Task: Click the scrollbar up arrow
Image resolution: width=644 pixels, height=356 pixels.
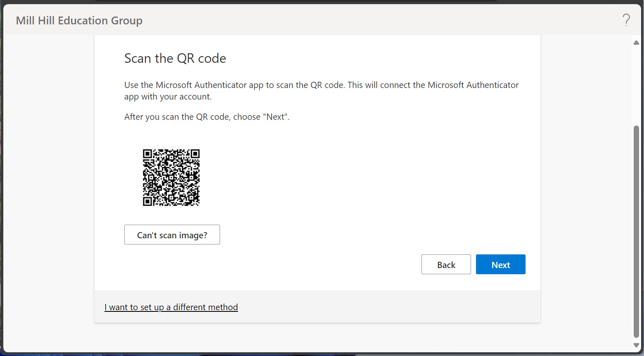Action: point(636,43)
